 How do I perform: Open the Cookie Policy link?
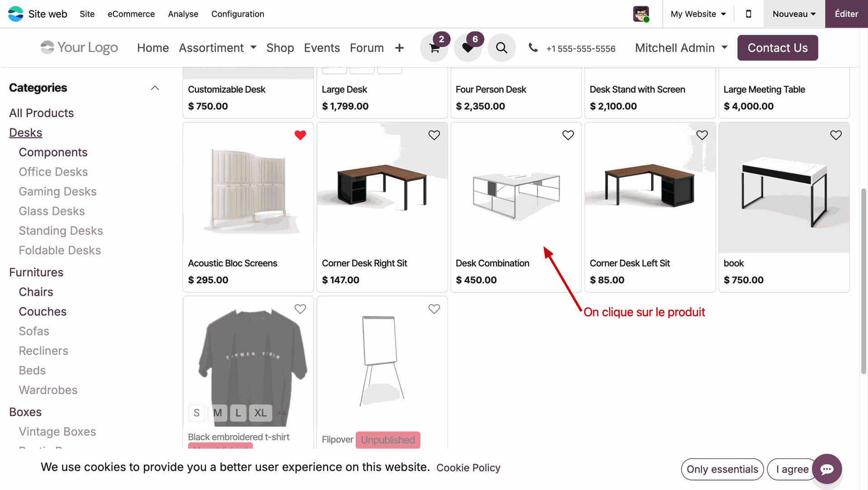(468, 468)
